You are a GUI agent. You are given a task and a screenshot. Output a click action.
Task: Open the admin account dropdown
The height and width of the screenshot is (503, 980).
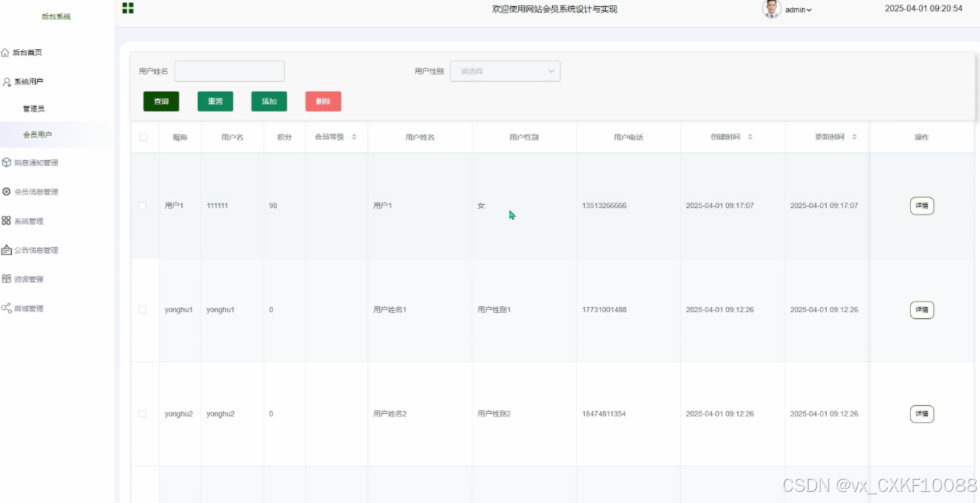[x=798, y=10]
